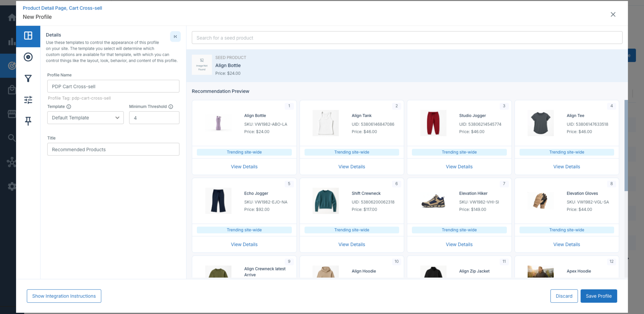
Task: Open the filter funnel icon section
Action: (x=28, y=78)
